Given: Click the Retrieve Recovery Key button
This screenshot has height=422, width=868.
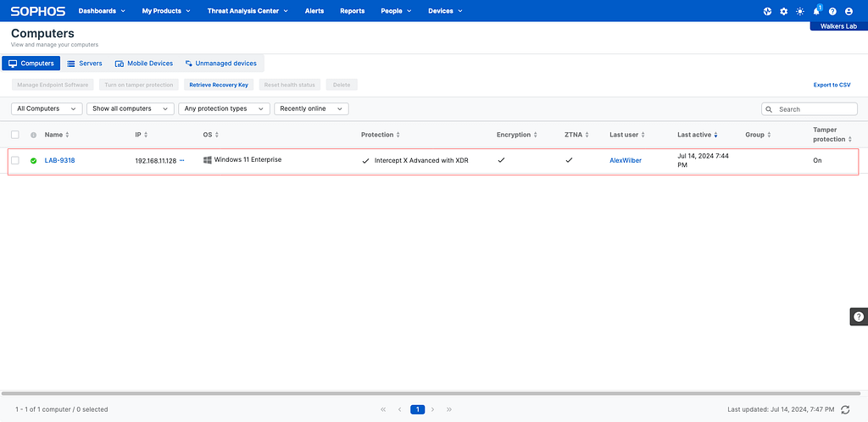Looking at the screenshot, I should (219, 85).
